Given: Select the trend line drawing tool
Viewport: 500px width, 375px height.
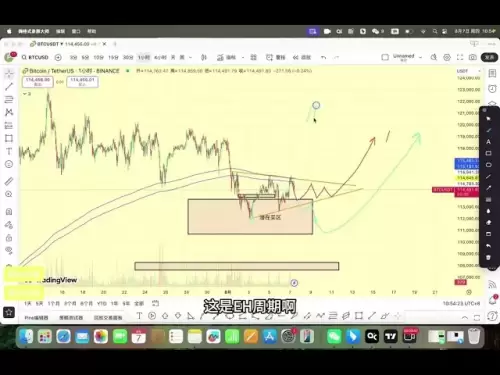Looking at the screenshot, I should pyautogui.click(x=9, y=87).
